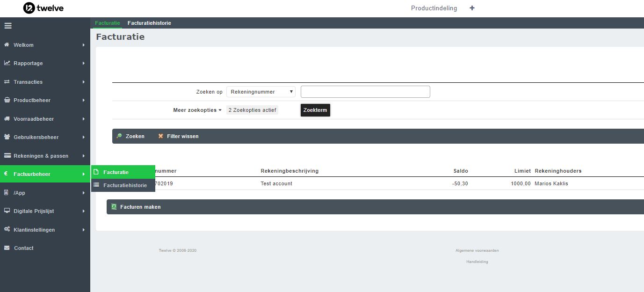This screenshot has width=644, height=292.
Task: Open the Handleiding link
Action: tap(477, 262)
